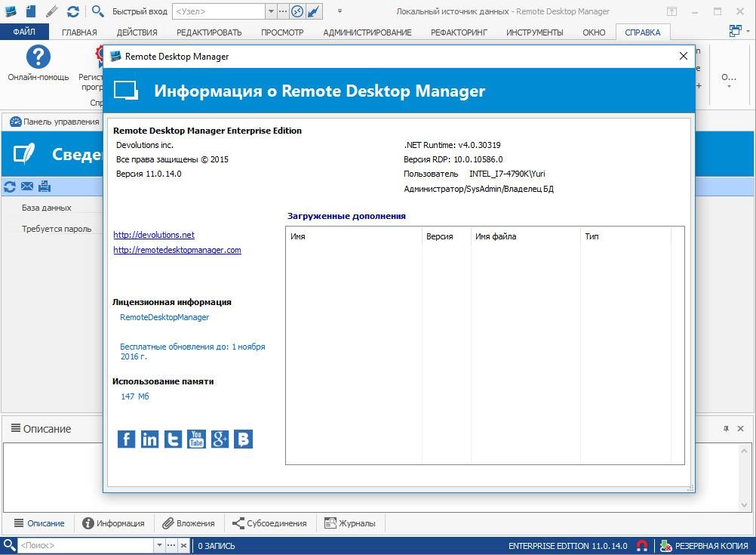Viewport: 756px width, 555px height.
Task: Click the round RDP connect icon beside quick connect
Action: 297,11
